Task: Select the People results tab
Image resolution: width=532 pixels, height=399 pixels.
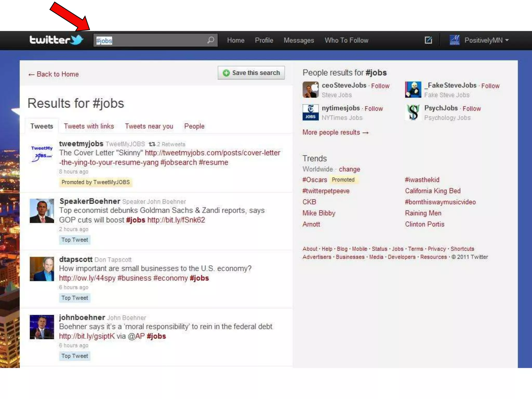Action: pyautogui.click(x=194, y=126)
